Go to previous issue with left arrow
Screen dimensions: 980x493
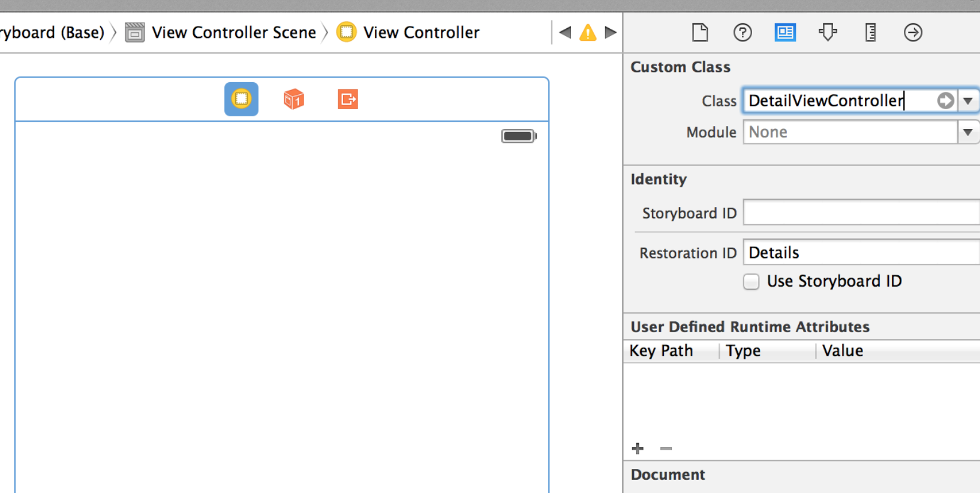click(x=565, y=32)
